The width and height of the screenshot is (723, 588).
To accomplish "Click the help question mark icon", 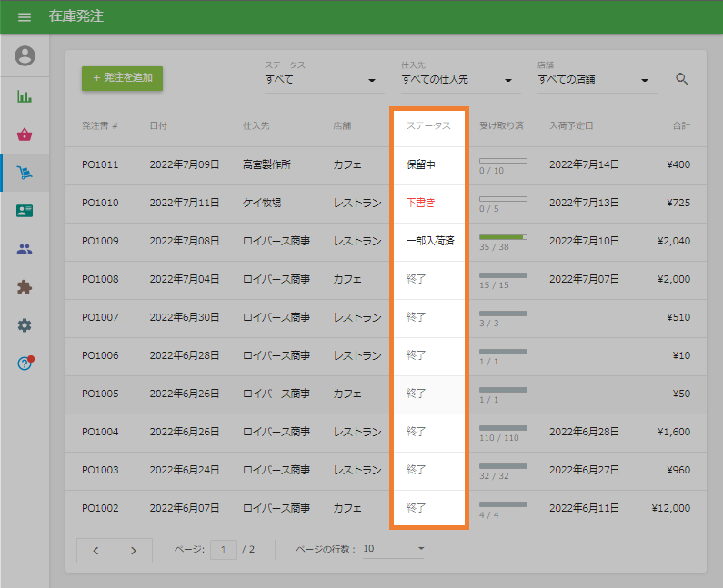I will tap(25, 364).
